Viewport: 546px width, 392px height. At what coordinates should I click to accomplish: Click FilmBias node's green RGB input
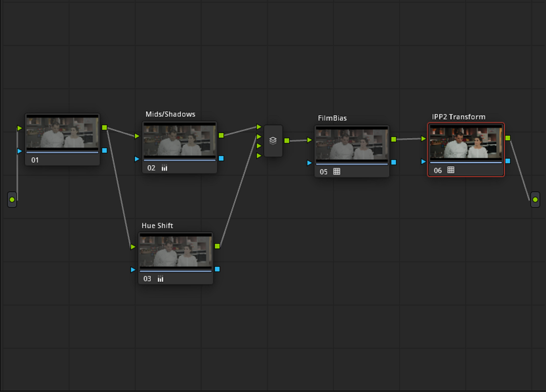point(309,140)
